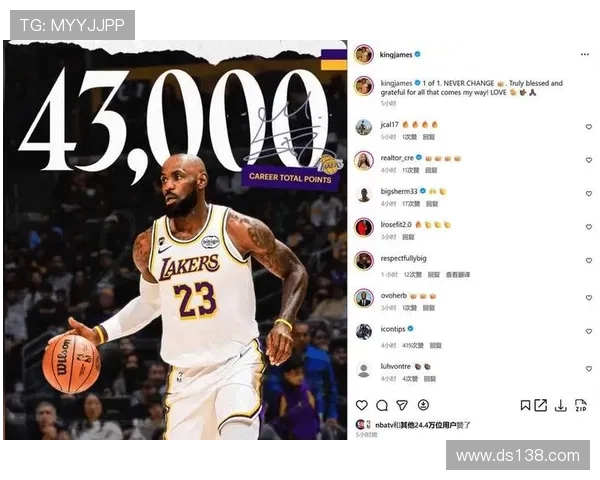Screen dimensions: 600x480
Task: Open nbatv link in likes line
Action: point(383,425)
